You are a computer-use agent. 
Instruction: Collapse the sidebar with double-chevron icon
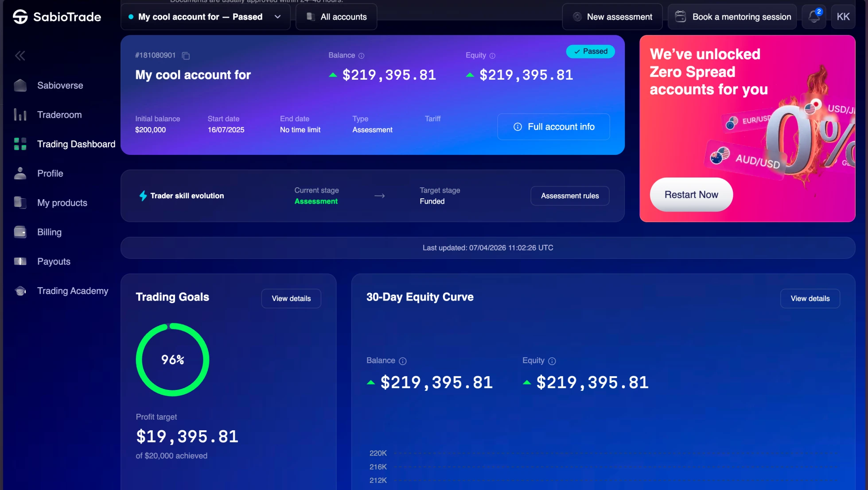[20, 56]
